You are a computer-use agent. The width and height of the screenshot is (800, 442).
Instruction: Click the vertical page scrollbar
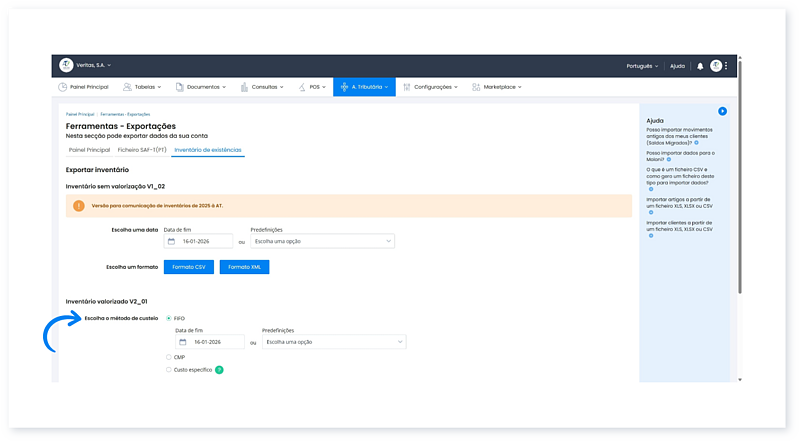coord(740,200)
